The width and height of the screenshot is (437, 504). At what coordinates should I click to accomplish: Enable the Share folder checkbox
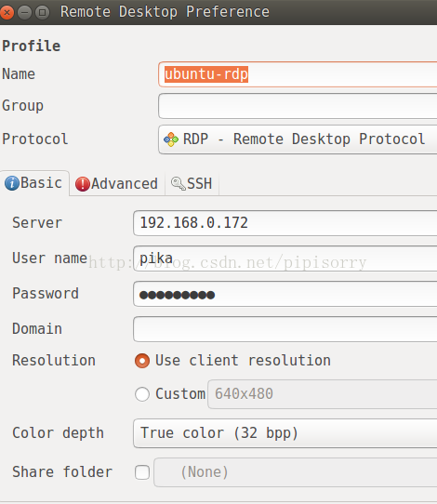(142, 472)
